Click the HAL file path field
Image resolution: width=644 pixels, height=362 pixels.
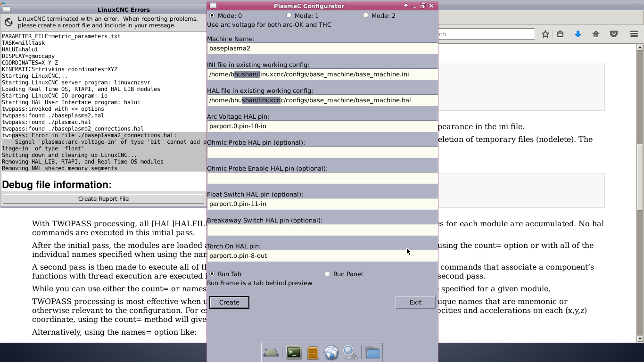point(322,100)
